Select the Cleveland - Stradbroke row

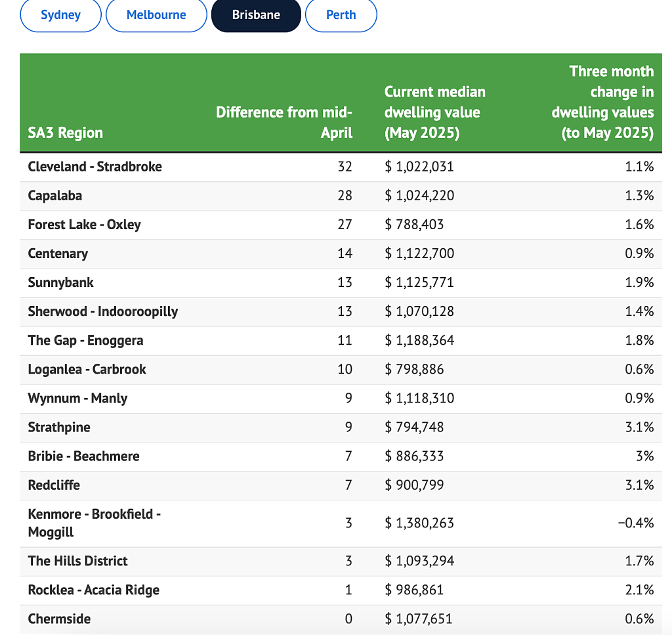click(341, 167)
